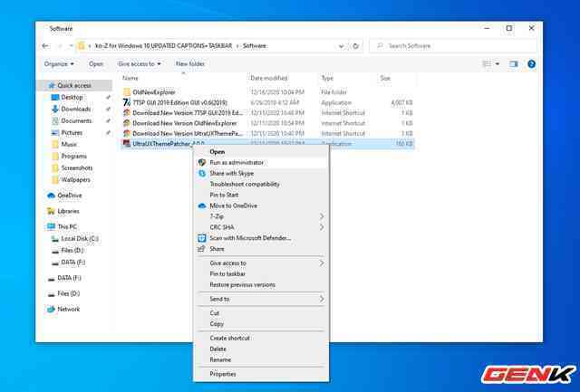580x392 pixels.
Task: Click the OneDrive cloud icon in sidebar
Action: tap(51, 196)
